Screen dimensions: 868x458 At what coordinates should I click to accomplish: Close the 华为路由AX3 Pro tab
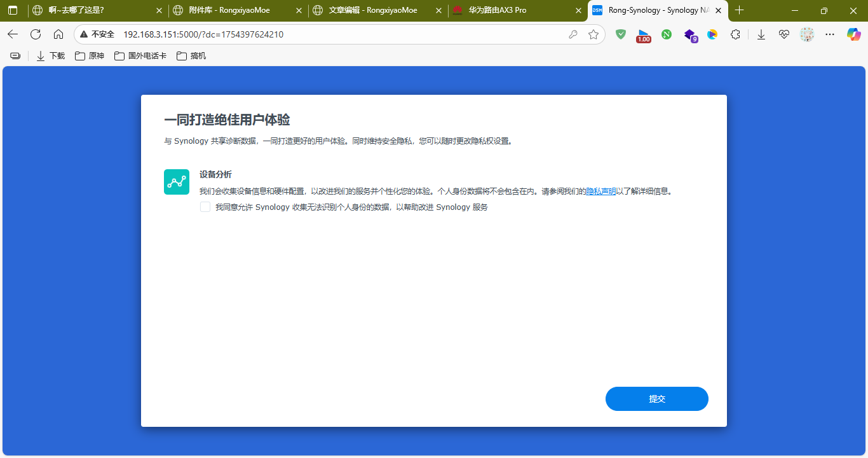coord(578,10)
